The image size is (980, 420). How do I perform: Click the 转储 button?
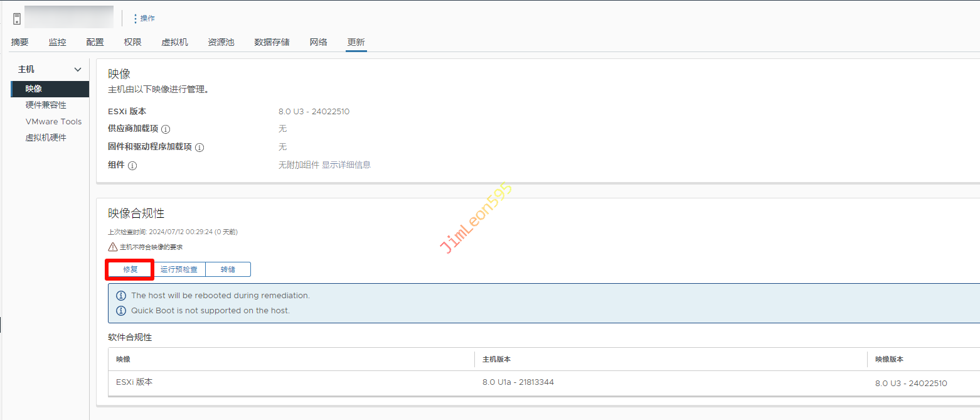click(x=228, y=269)
